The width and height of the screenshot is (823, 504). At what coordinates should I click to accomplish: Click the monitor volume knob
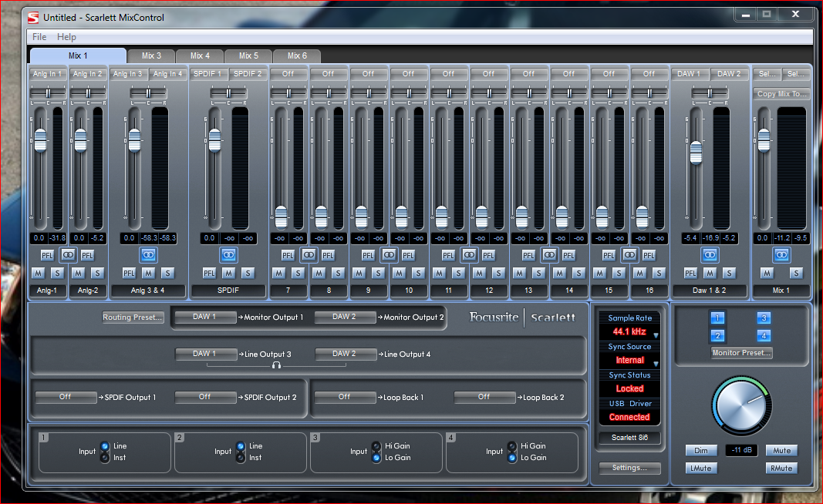click(x=742, y=406)
